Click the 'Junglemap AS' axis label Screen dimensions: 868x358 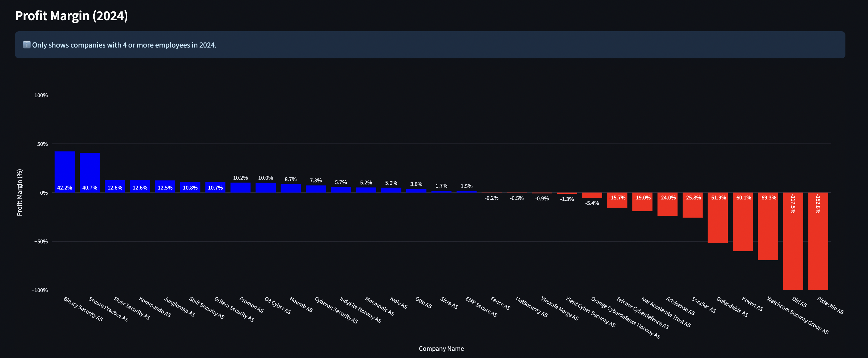point(180,307)
